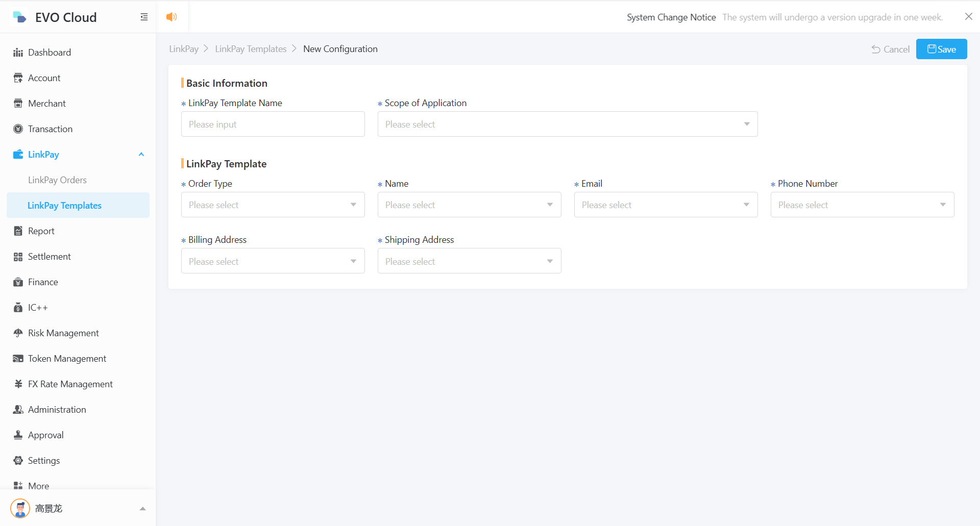Open the Scope of Application dropdown
980x526 pixels.
coord(567,124)
